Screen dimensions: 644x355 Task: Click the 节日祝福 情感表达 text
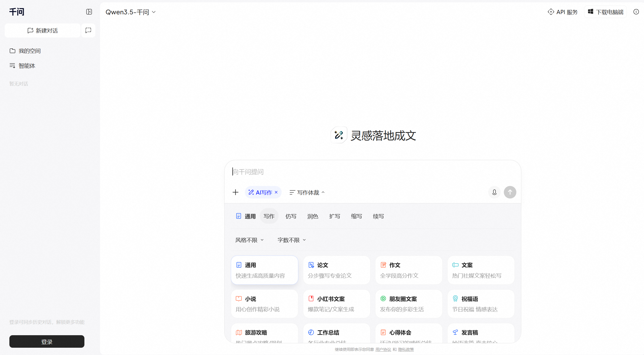475,309
